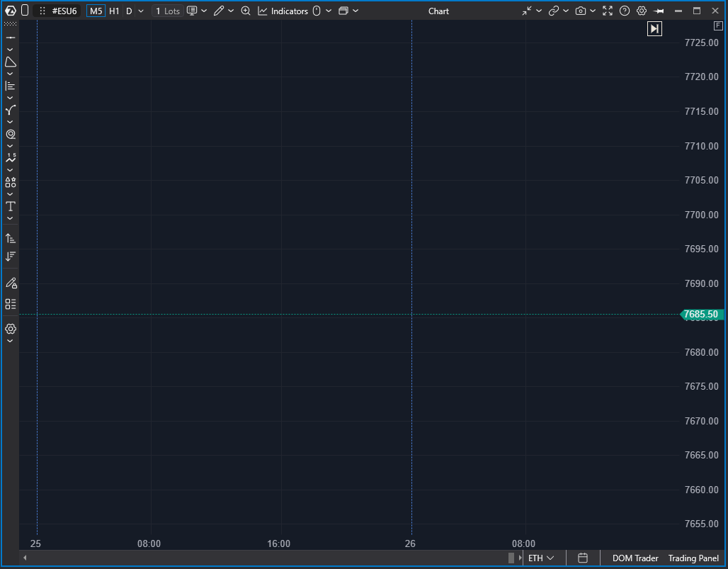Open the Indicators menu
728x569 pixels.
(283, 11)
